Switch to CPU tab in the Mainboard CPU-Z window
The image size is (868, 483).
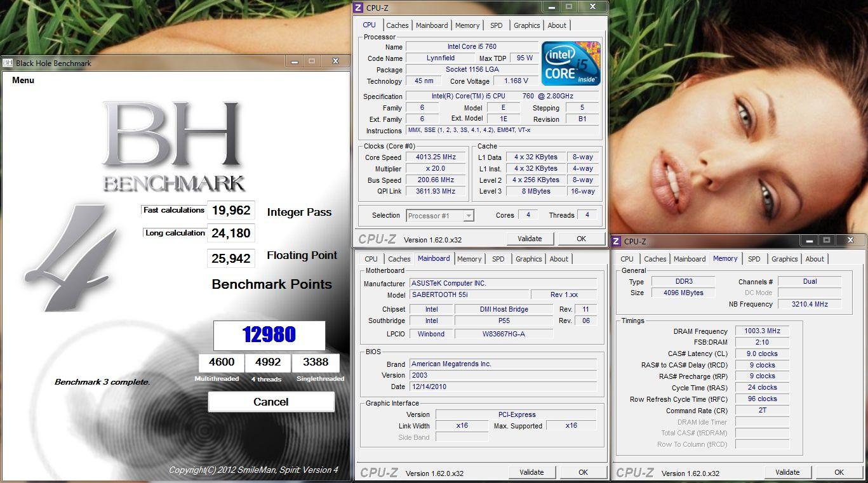[371, 259]
